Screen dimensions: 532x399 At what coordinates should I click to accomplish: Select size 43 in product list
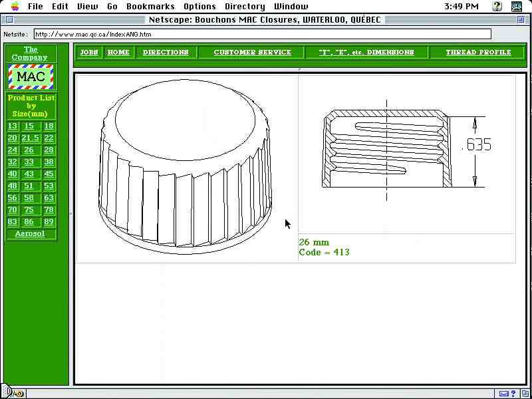(29, 174)
